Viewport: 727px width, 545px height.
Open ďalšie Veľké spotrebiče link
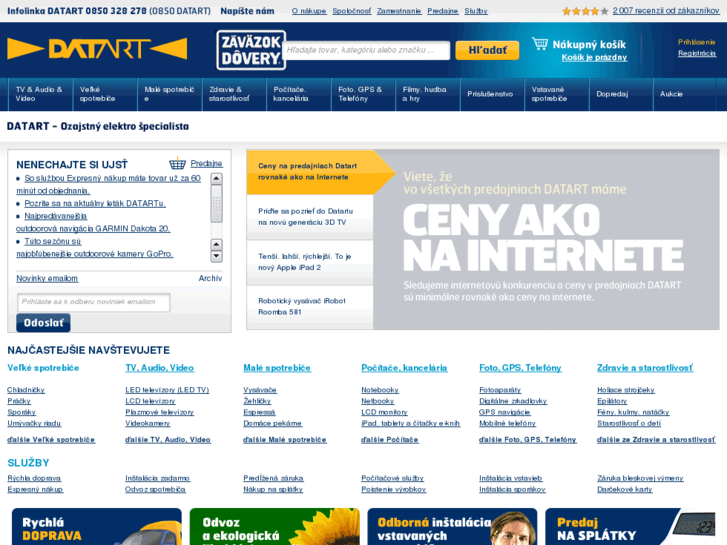tap(51, 440)
